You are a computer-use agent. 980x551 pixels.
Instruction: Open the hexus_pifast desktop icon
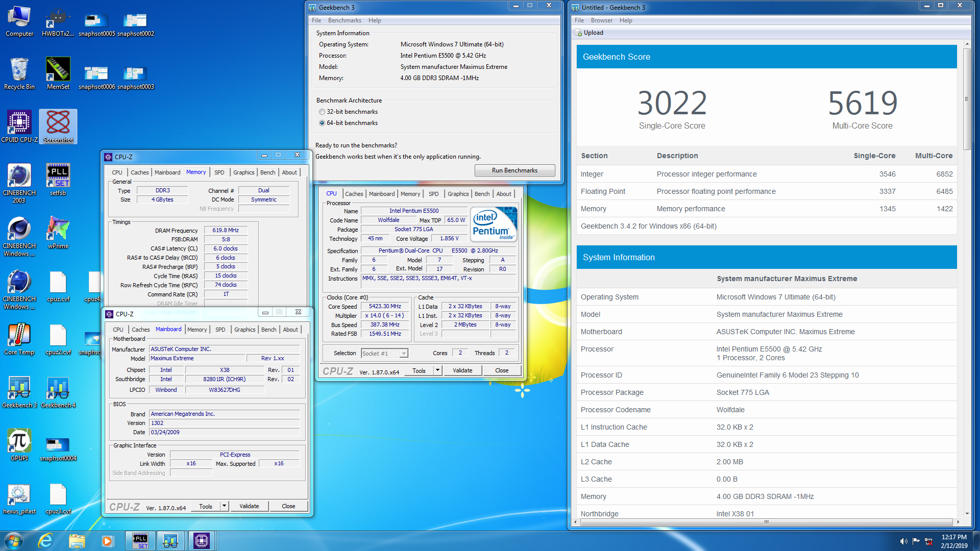(x=19, y=498)
